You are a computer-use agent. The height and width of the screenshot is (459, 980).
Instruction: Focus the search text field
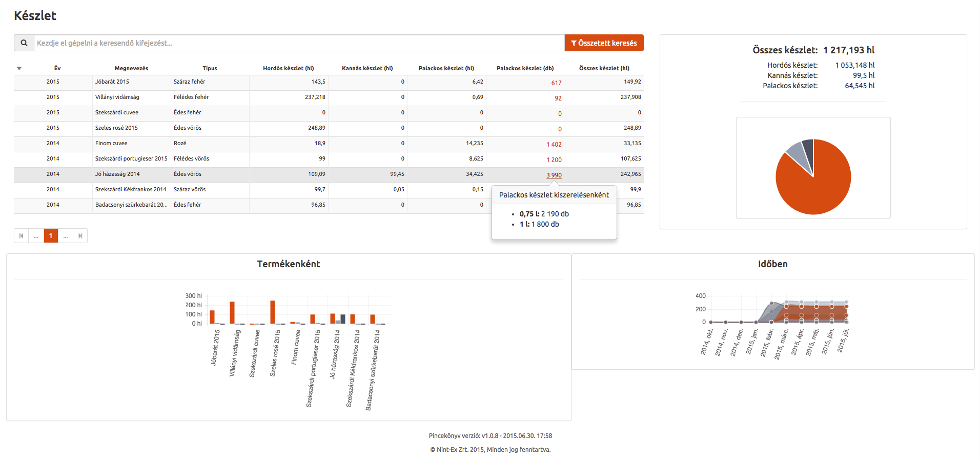click(299, 43)
